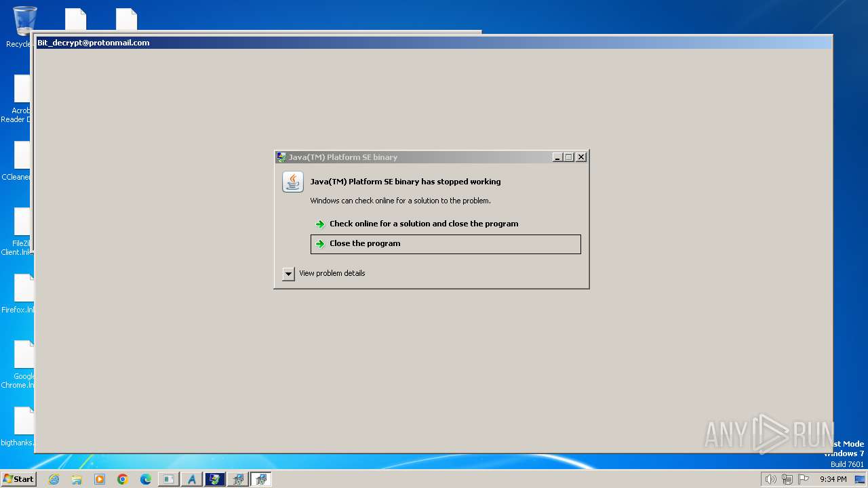Open Action Center flag icon
868x488 pixels.
(804, 479)
